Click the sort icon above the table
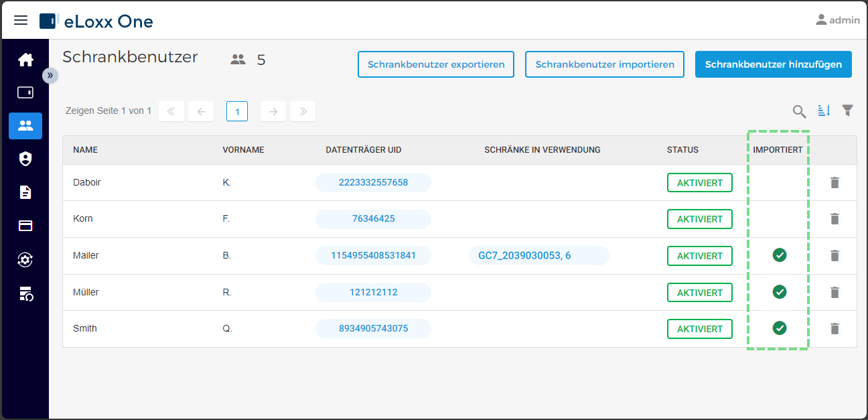The height and width of the screenshot is (420, 868). 824,111
